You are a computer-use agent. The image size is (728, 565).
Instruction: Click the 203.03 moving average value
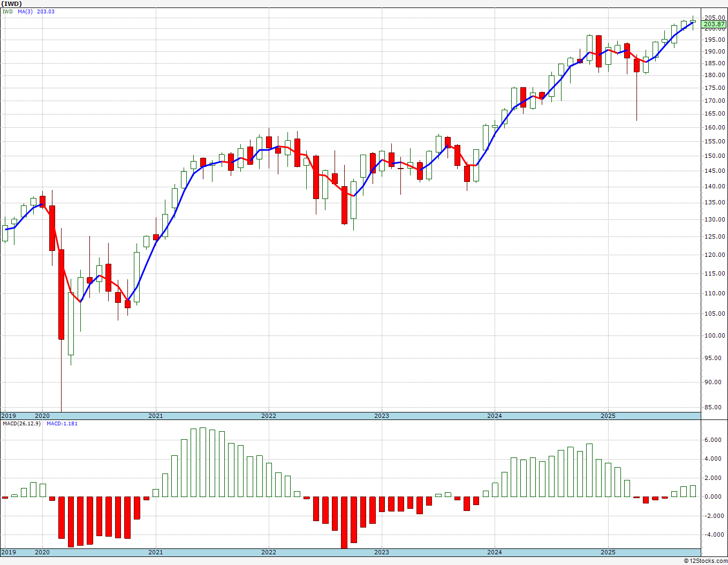(45, 12)
